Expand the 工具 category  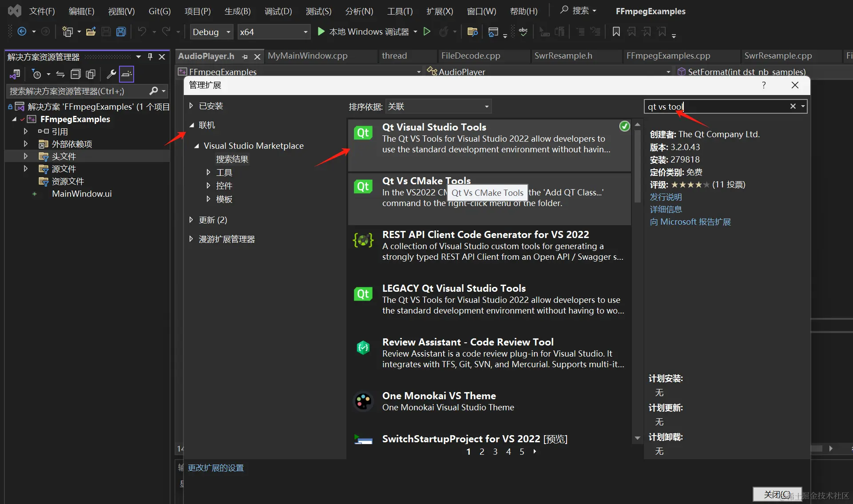208,172
